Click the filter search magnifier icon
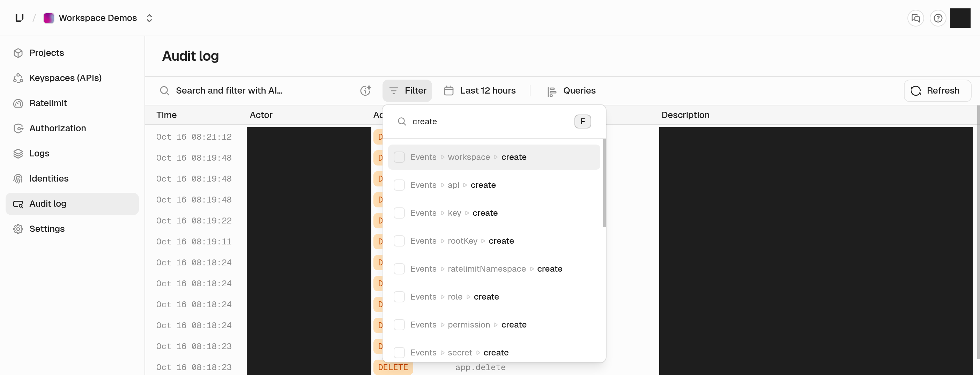 (402, 122)
